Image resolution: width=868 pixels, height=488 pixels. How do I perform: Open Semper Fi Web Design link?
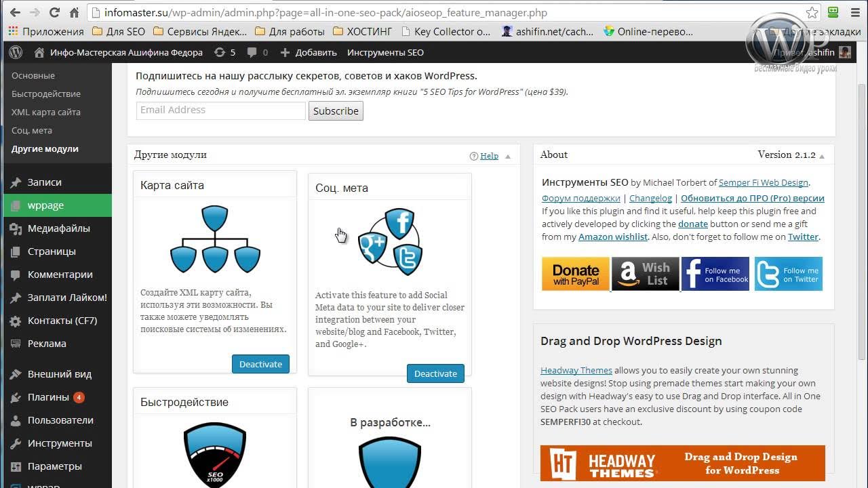764,182
